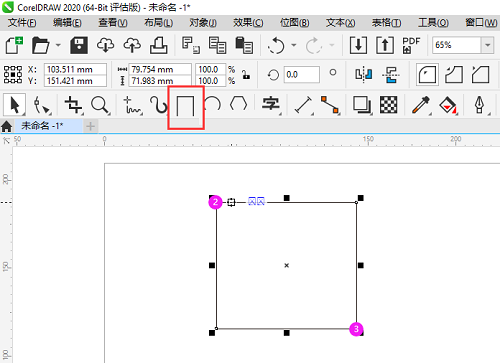Open a file with folder icon
The width and height of the screenshot is (500, 363).
tap(40, 45)
